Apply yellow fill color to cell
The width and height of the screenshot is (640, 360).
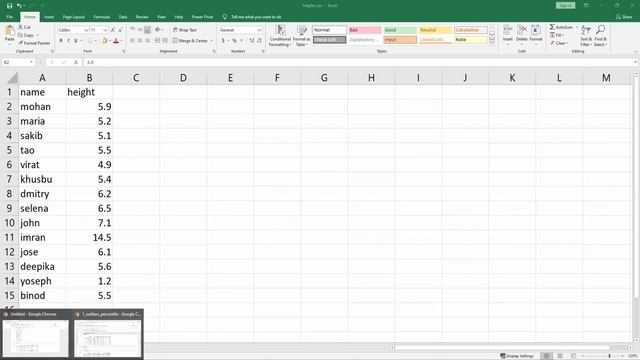click(105, 41)
